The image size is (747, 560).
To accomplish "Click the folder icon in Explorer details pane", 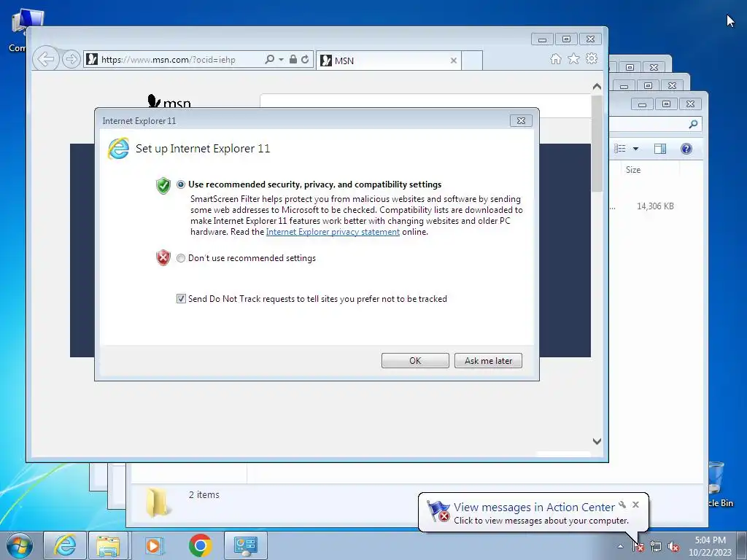I will 157,502.
